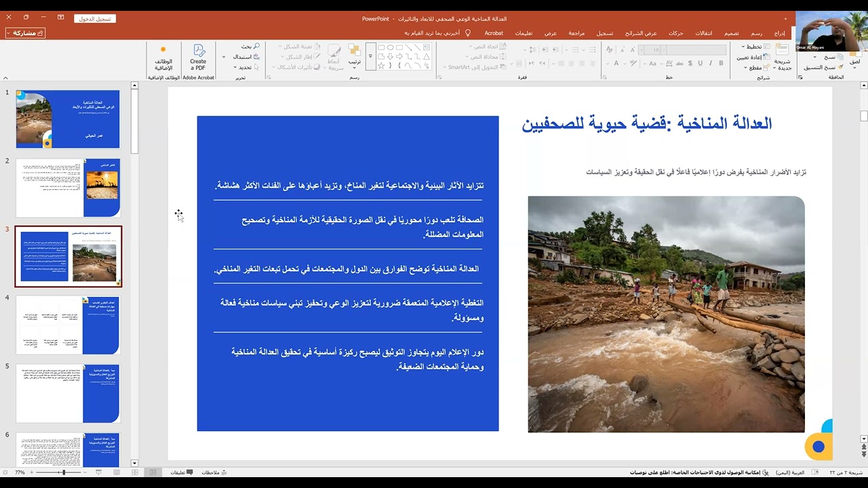
Task: Select the star shape in gallery
Action: click(x=381, y=66)
